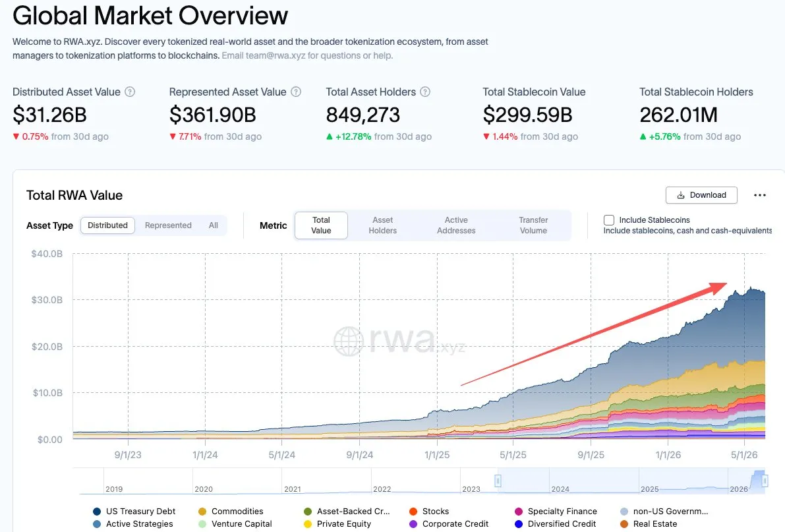Image resolution: width=785 pixels, height=532 pixels.
Task: Click right handle of time range slider
Action: 765,481
